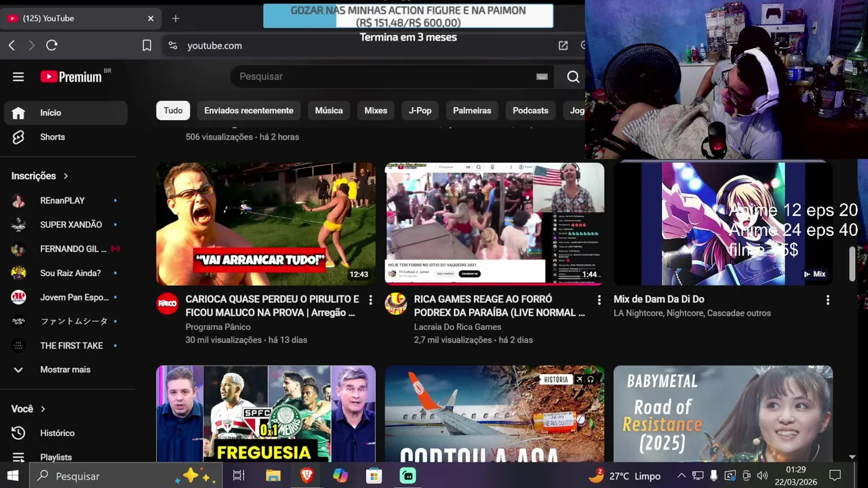Screen dimensions: 868x488
Task: Open Playlists in the sidebar
Action: tap(65, 457)
